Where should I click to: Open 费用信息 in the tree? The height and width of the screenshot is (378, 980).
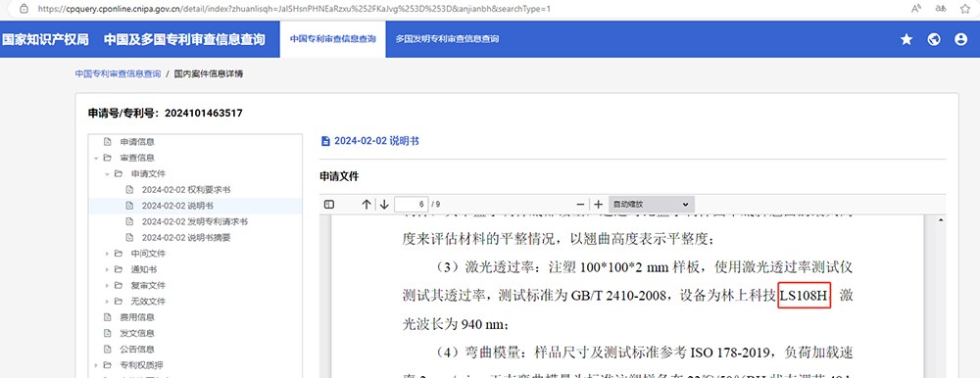[137, 317]
